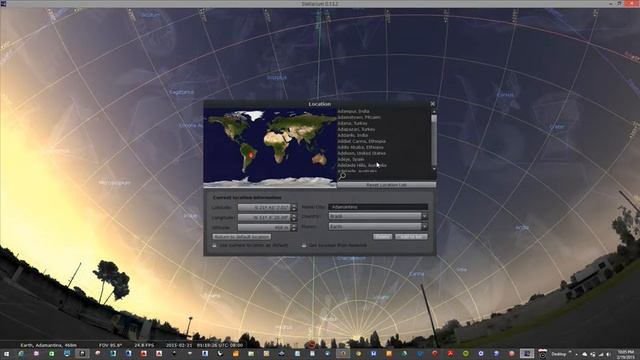Click the magnifier search icon below location list
Screen dimensions: 640x360
[342, 176]
